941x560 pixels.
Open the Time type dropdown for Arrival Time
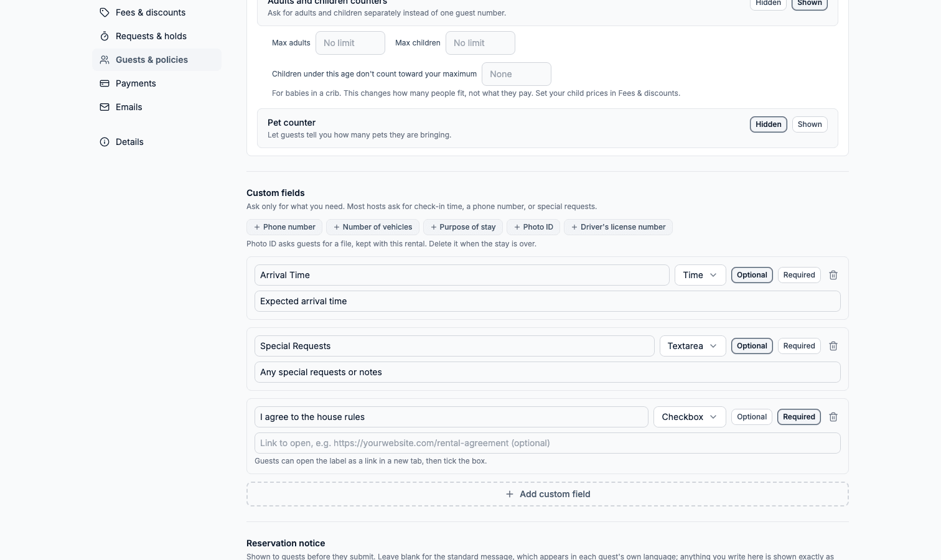[x=700, y=275]
